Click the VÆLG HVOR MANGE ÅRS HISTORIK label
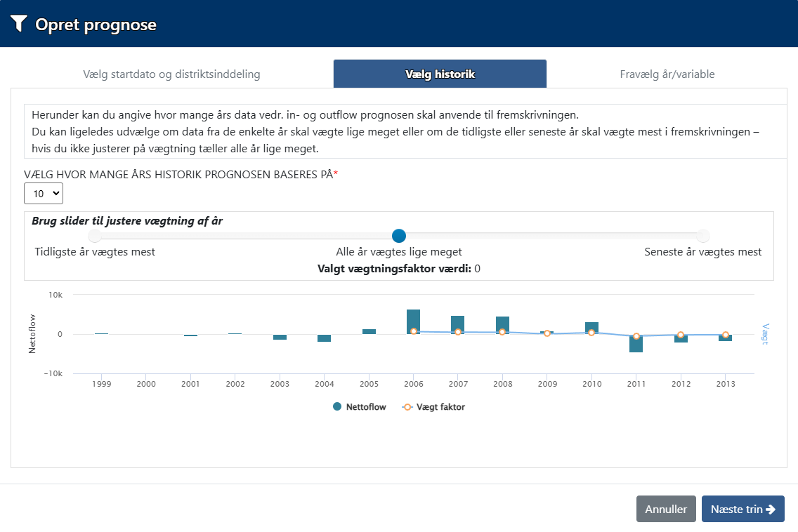 pyautogui.click(x=181, y=175)
